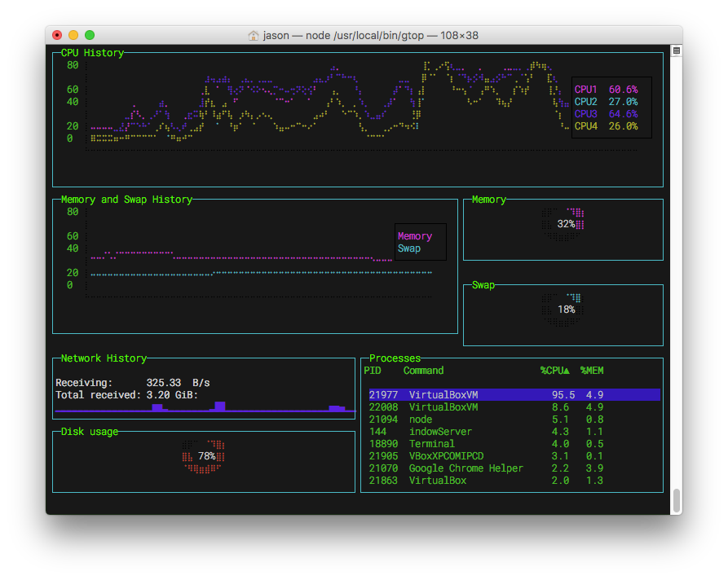
Task: Click the network history sparkline graph
Action: (x=205, y=407)
